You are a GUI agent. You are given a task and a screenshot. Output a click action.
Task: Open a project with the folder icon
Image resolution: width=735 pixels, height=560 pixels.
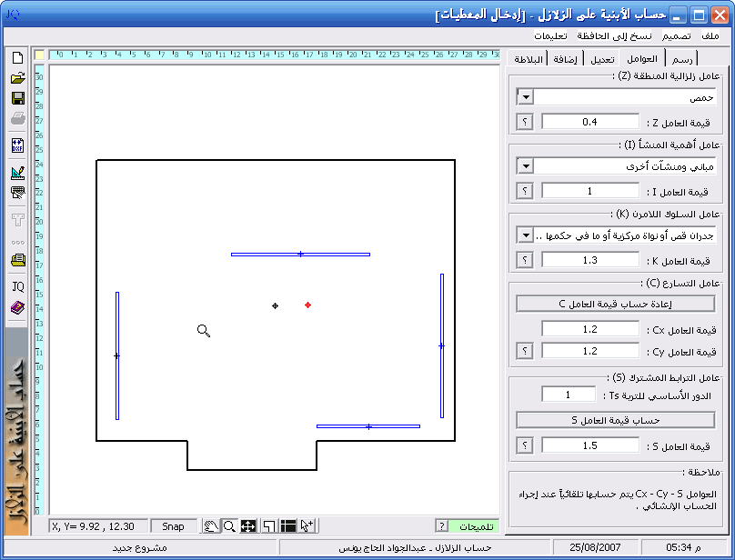pyautogui.click(x=17, y=78)
